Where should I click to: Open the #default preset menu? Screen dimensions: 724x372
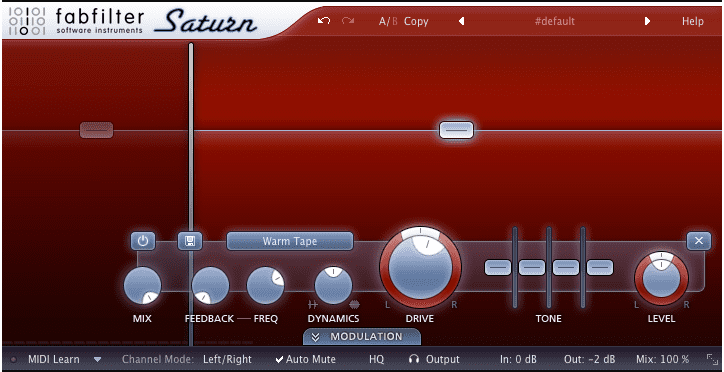tap(555, 21)
